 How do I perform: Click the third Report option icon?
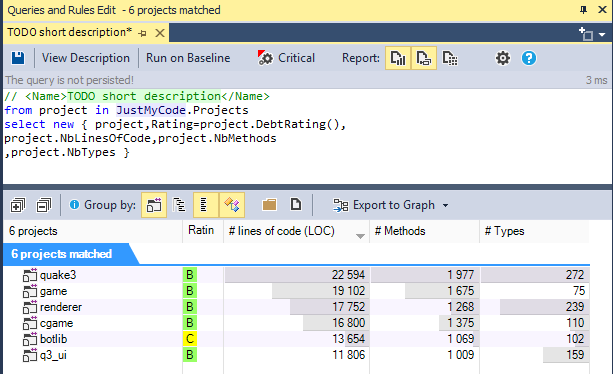coord(450,58)
